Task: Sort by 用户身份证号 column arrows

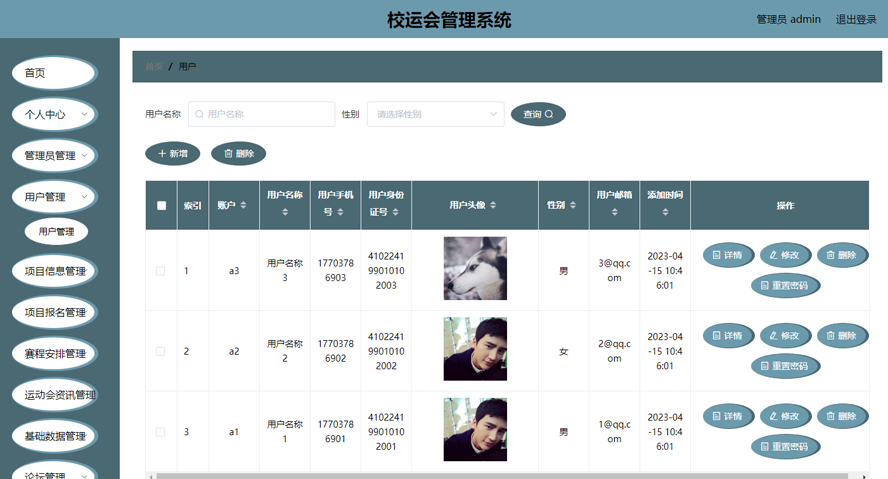Action: click(x=395, y=212)
